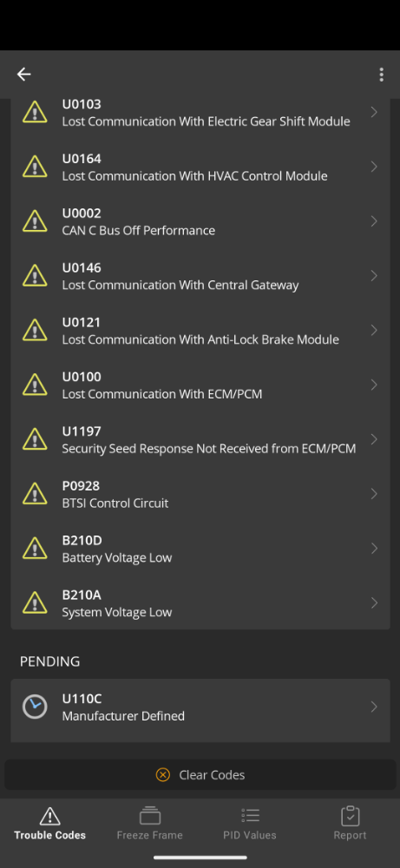The width and height of the screenshot is (400, 868).
Task: Tap warning icon next to P0928
Action: tap(35, 493)
